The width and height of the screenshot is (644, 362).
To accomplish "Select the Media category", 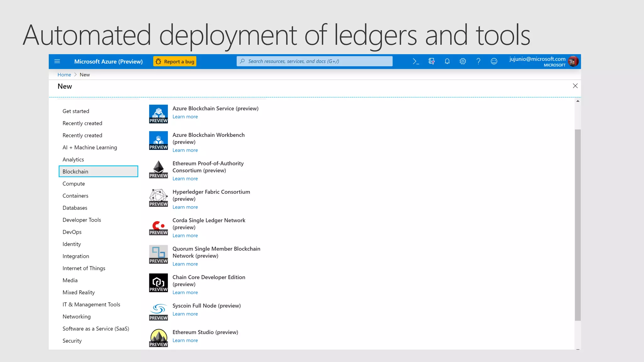I will pos(70,280).
